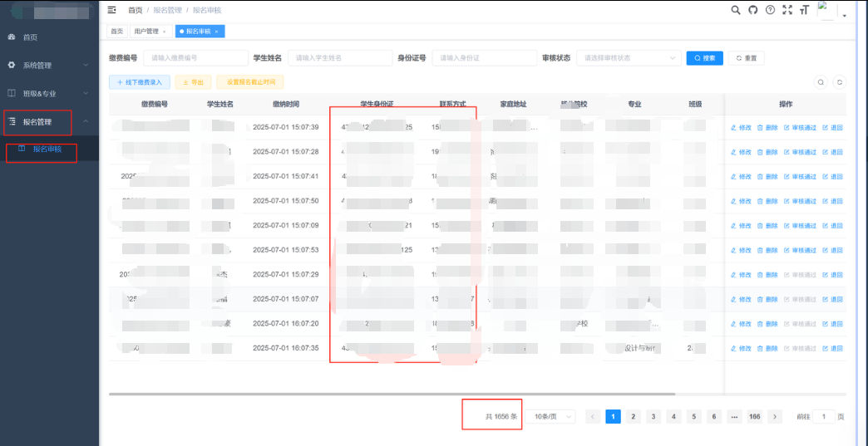This screenshot has height=446, width=868.
Task: Click 审核通过 in the 15:07:50 row
Action: pos(801,201)
